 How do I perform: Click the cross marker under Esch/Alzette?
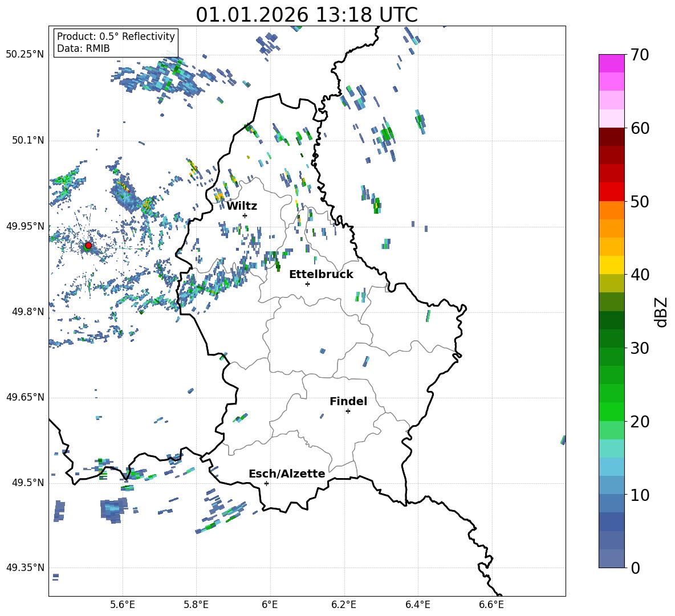(266, 483)
